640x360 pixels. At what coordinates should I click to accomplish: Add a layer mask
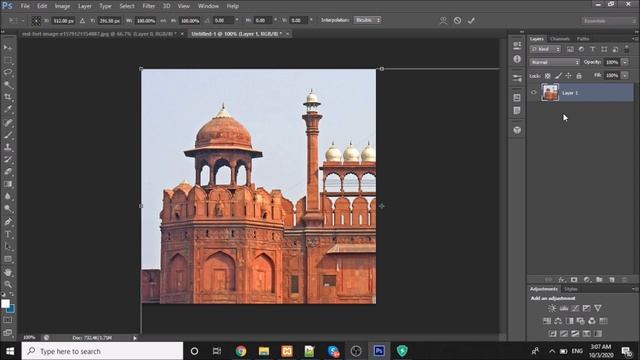574,280
